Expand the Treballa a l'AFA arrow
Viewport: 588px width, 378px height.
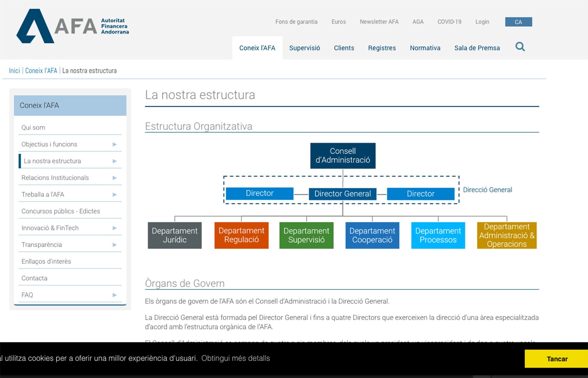coord(114,195)
